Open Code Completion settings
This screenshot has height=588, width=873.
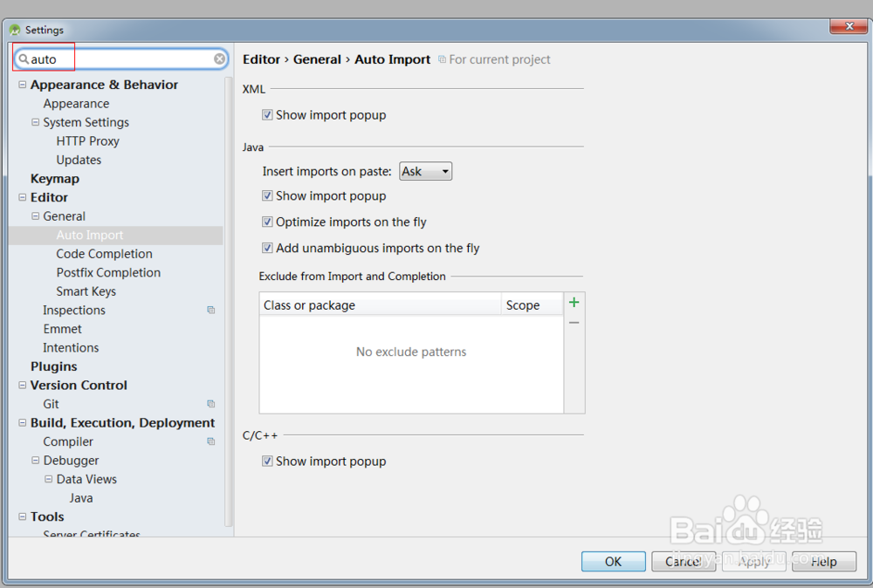pyautogui.click(x=104, y=254)
